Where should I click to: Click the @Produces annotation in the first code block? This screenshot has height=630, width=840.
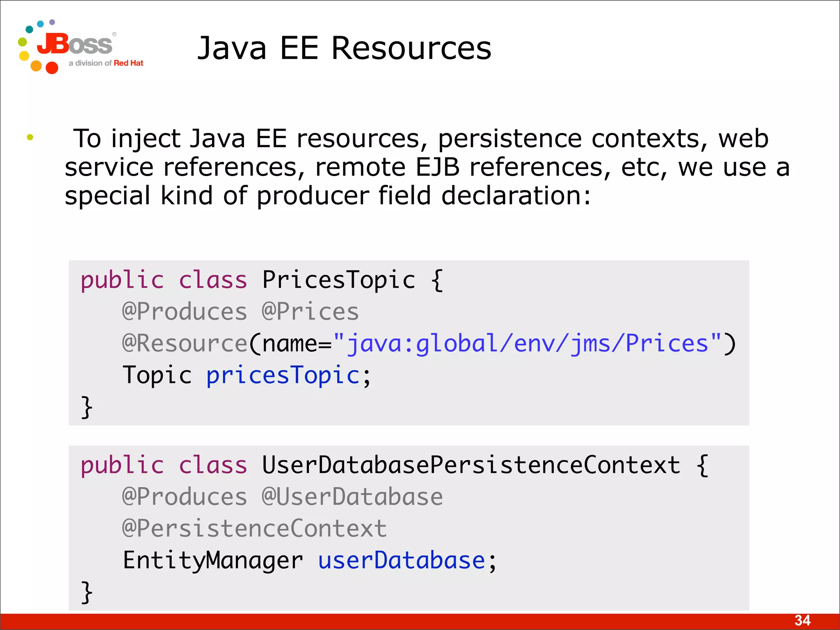(185, 312)
